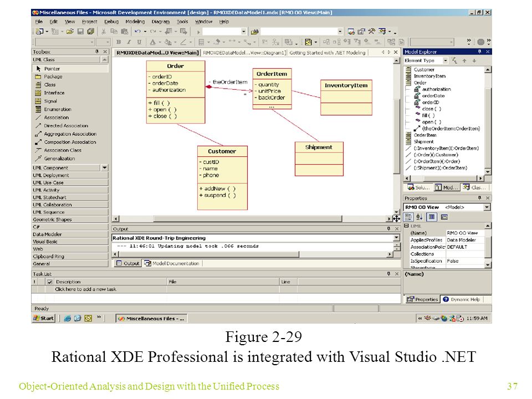
Task: Click the Undo toolbar icon
Action: [x=137, y=32]
